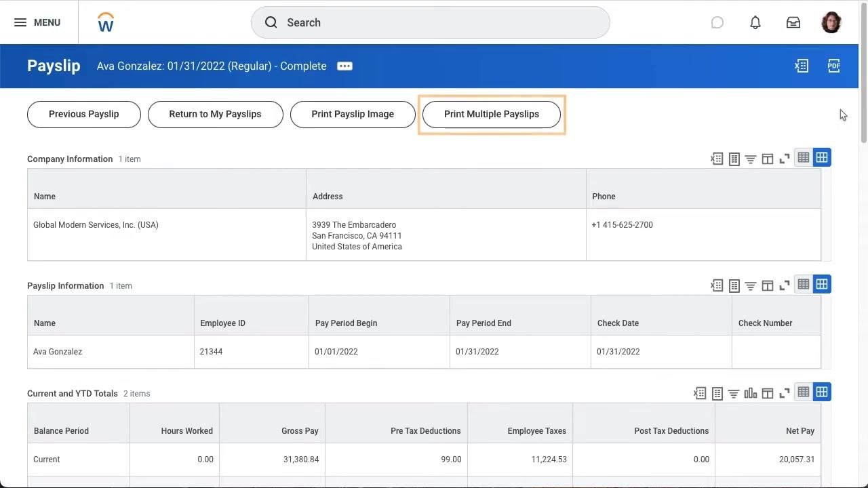Screen dimensions: 868x488
Task: Export Company Information table to Excel
Action: [717, 159]
